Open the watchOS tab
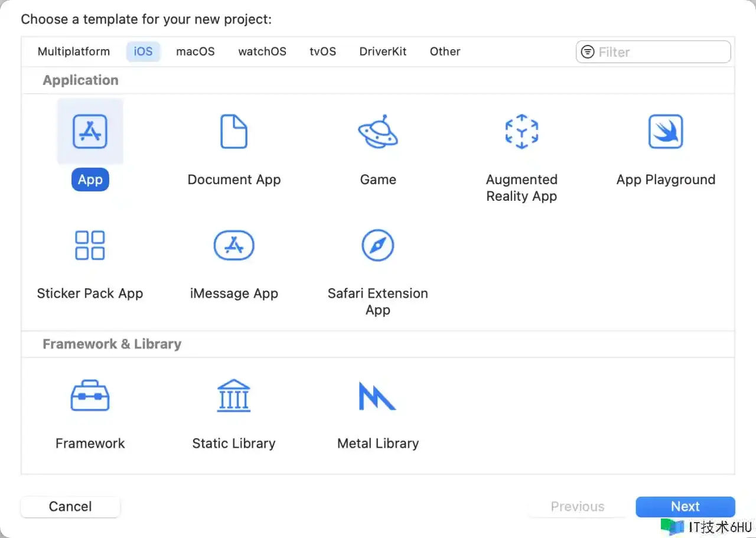Screen dimensions: 756x538 pos(262,51)
